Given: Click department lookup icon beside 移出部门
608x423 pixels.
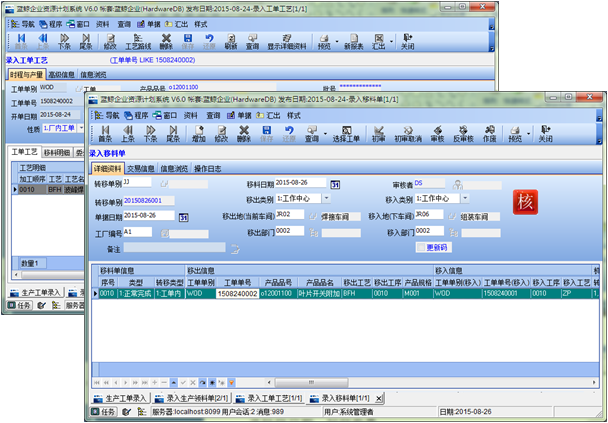Looking at the screenshot, I should 313,233.
